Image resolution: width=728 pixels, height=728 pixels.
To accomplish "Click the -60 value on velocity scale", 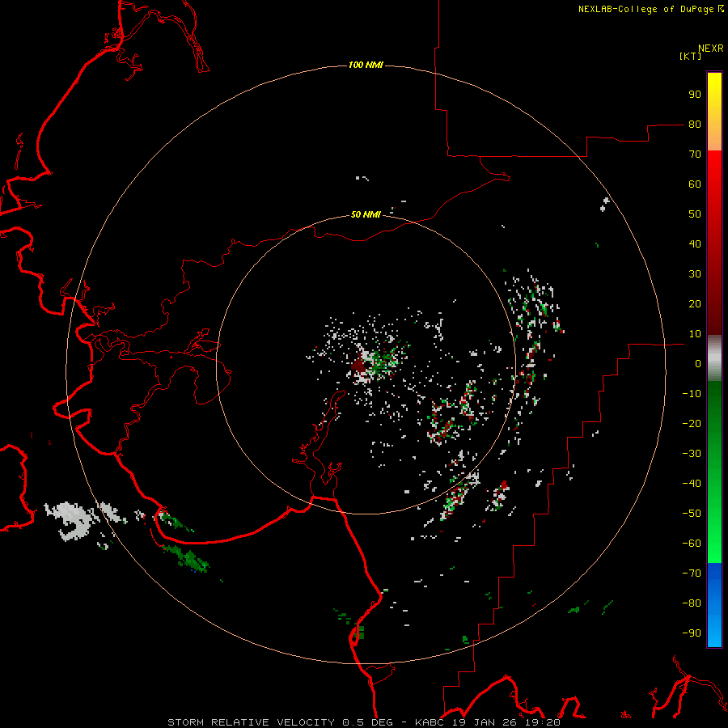I will pos(692,544).
